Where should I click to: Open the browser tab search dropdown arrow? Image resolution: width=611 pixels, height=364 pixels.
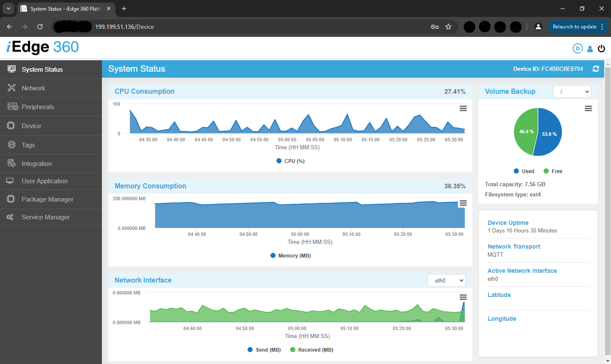8,8
